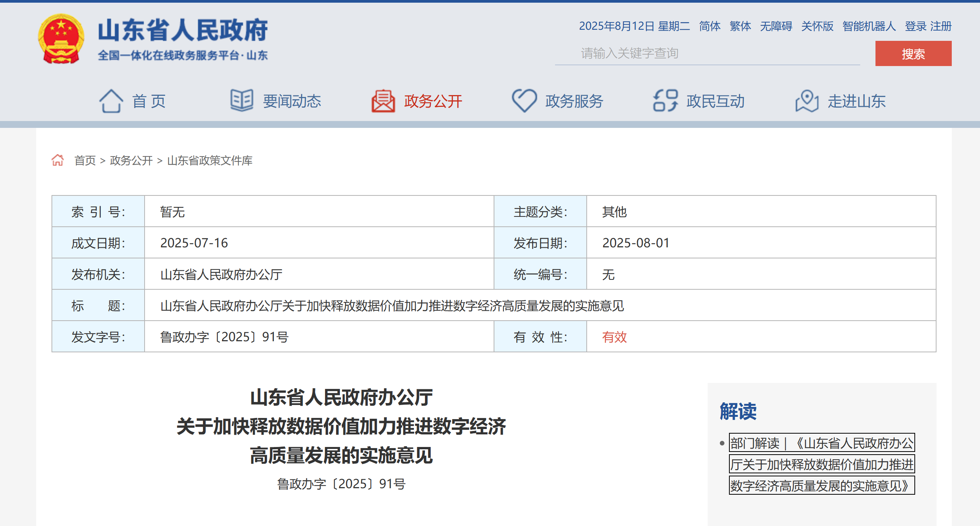Click the map pin icon beside 走进山东

(807, 101)
